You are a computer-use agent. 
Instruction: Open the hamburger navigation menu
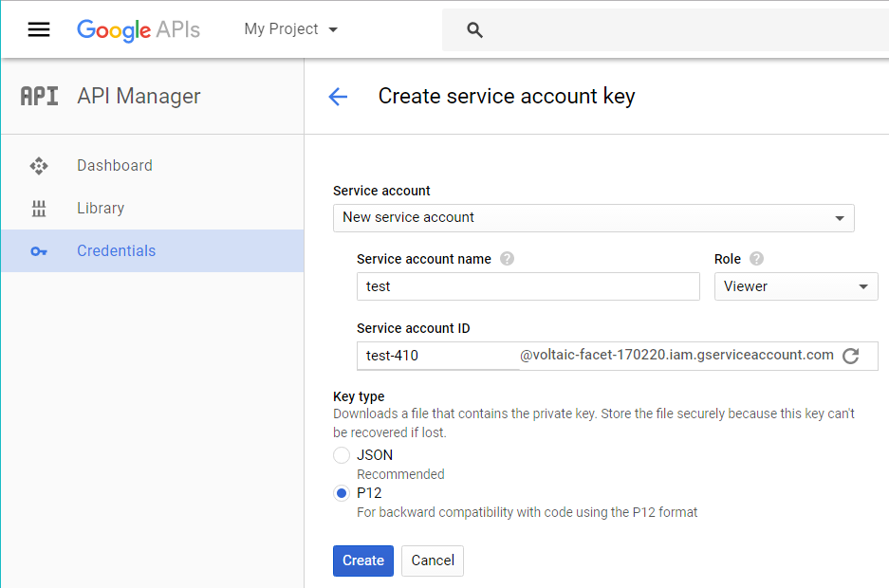39,29
